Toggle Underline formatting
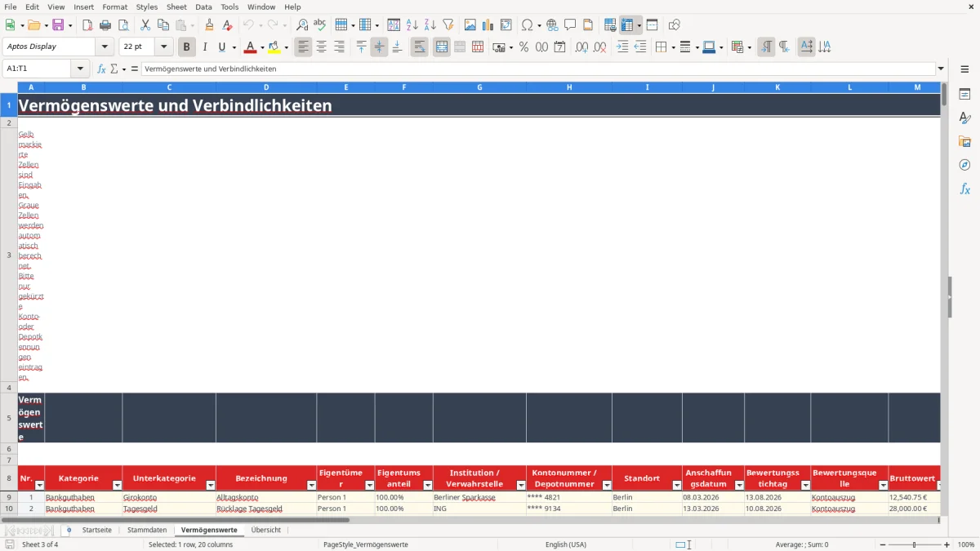This screenshot has width=980, height=551. pyautogui.click(x=221, y=47)
